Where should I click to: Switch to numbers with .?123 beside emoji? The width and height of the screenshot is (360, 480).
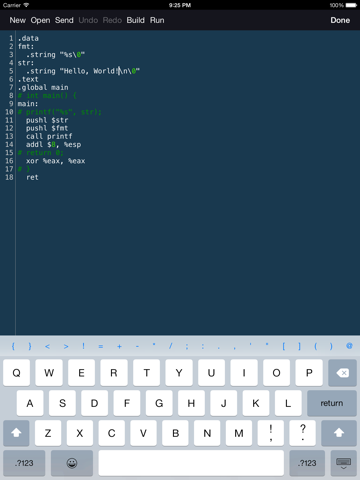[24, 463]
